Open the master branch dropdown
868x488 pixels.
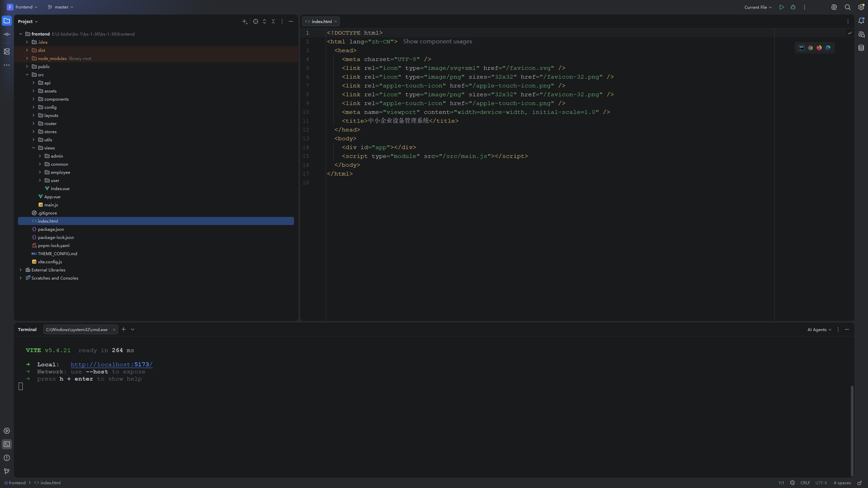click(x=61, y=7)
